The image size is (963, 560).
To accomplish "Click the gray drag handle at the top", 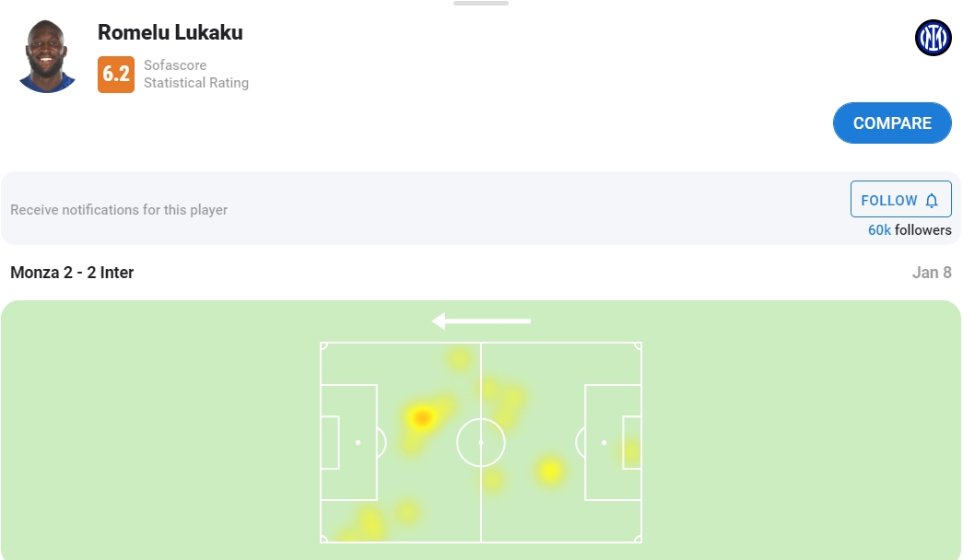I will (480, 4).
